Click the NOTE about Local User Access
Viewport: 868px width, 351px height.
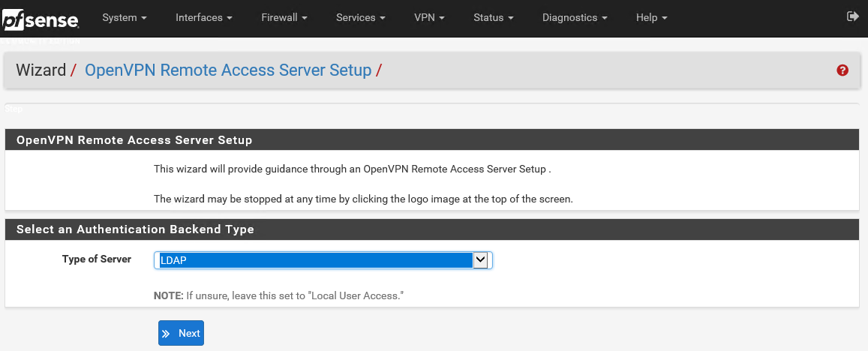point(278,296)
